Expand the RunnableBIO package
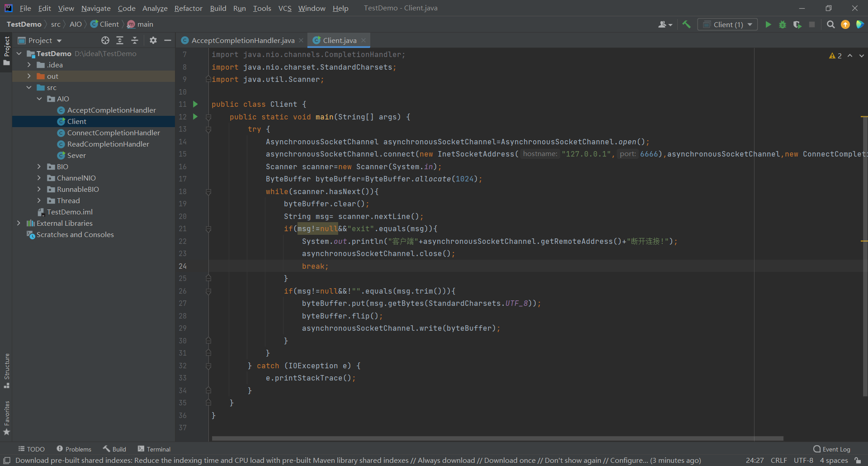 click(x=39, y=189)
